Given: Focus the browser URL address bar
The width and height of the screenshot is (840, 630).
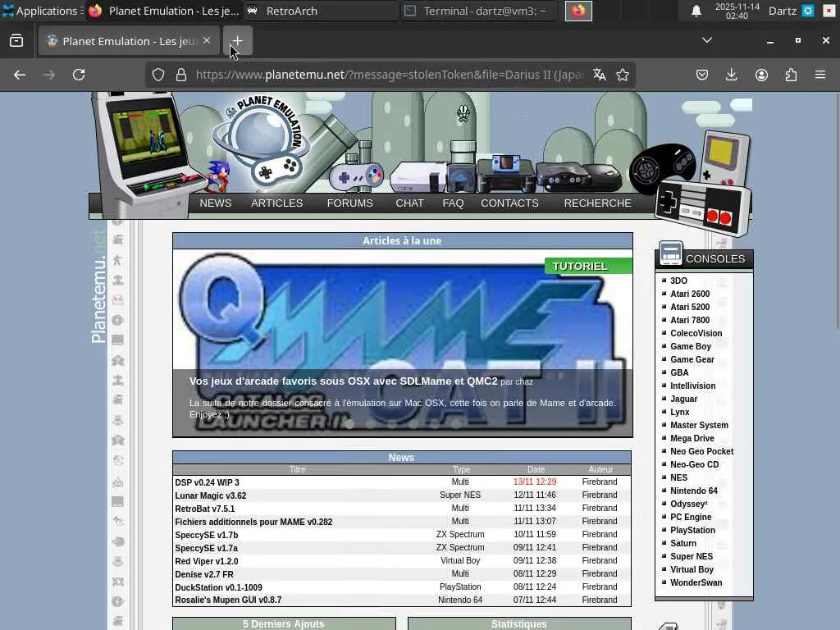Looking at the screenshot, I should coord(390,75).
